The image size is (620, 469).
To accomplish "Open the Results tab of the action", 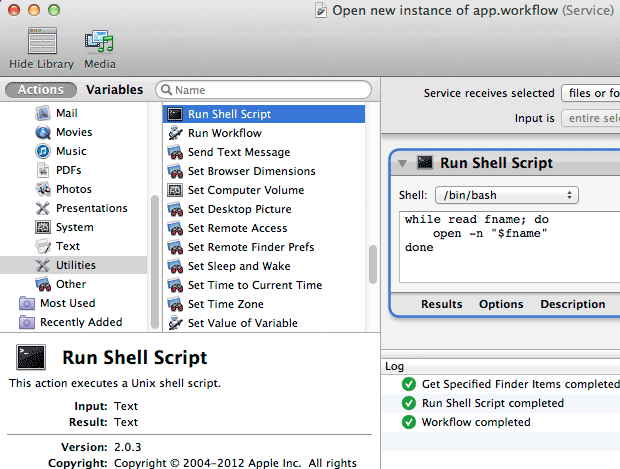I will tap(441, 304).
